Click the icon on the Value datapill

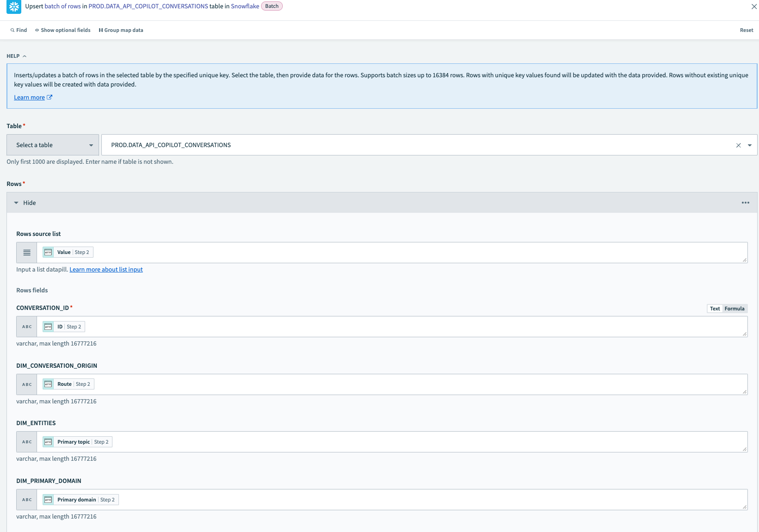(x=48, y=252)
